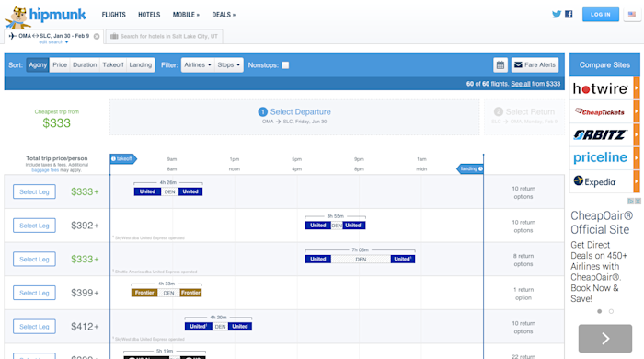
Task: Select the first ad carousel dot
Action: [600, 311]
